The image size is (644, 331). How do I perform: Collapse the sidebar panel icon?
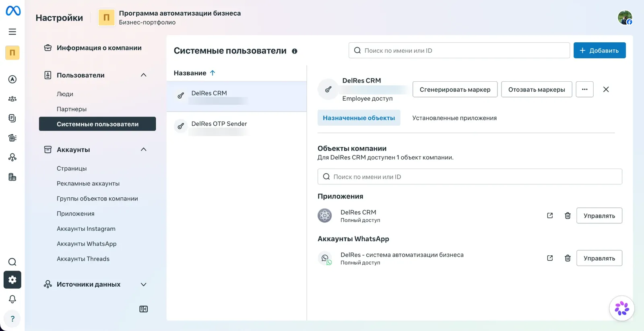(x=143, y=309)
